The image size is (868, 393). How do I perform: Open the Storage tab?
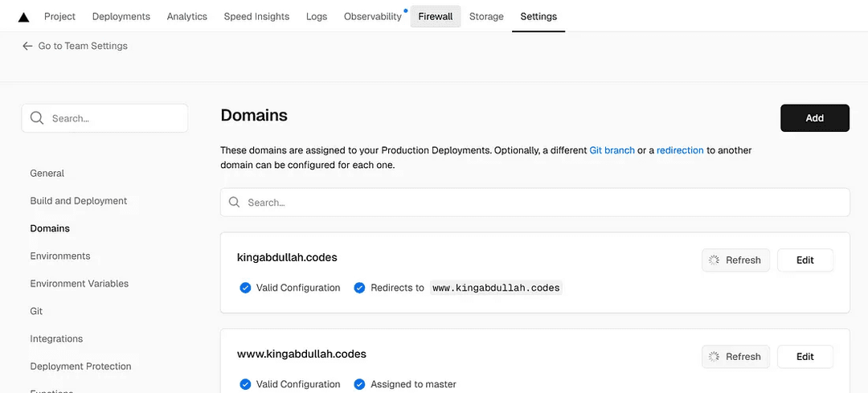[486, 17]
